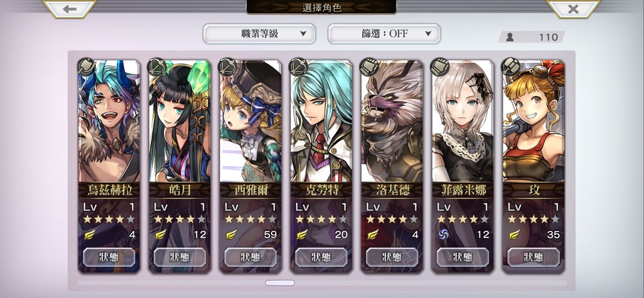Click the horizontal scrollbar handle below the cards
644x298 pixels.
[x=279, y=283]
